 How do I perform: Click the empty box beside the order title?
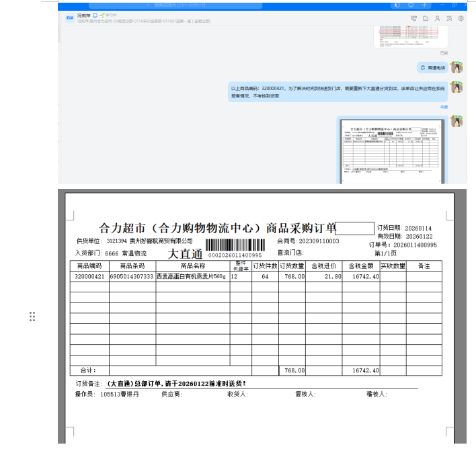coord(354,228)
